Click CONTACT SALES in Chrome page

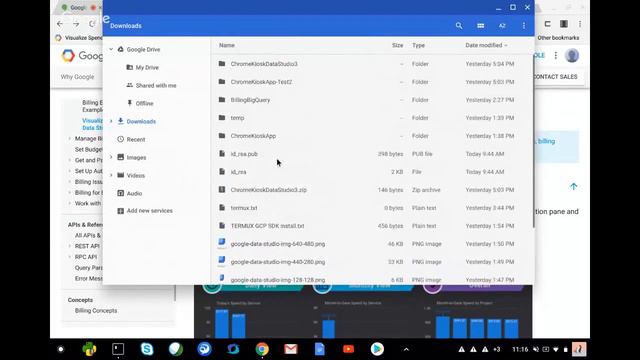pyautogui.click(x=555, y=77)
